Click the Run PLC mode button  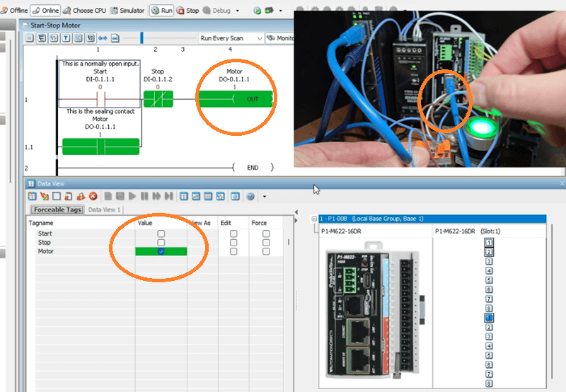(x=162, y=11)
